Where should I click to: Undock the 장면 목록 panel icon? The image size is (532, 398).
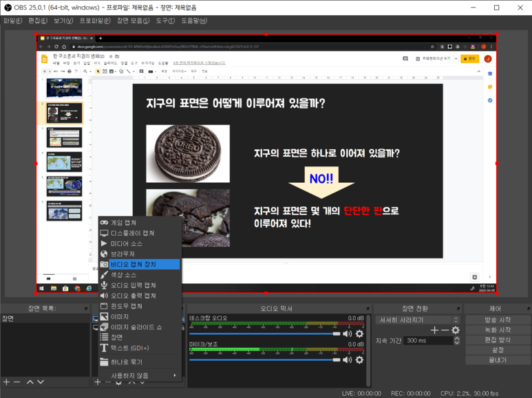[x=86, y=309]
